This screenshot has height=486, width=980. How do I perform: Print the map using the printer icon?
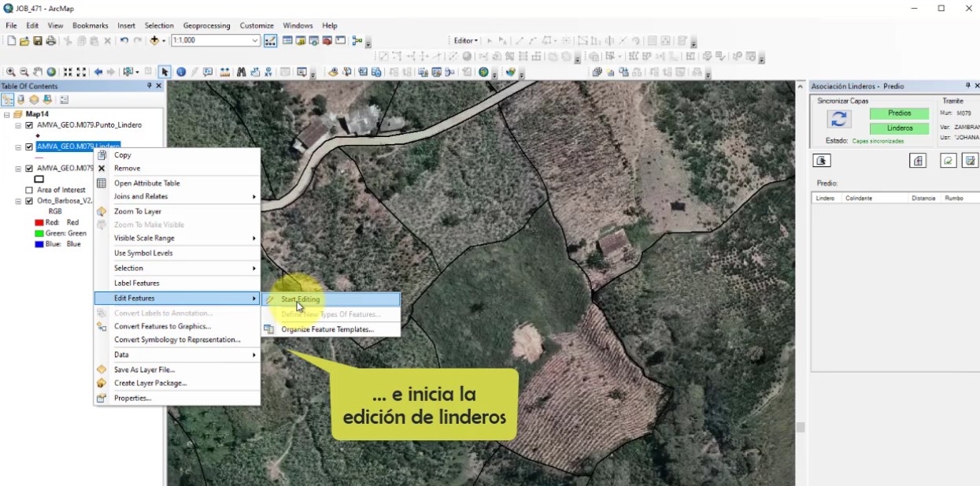[51, 41]
